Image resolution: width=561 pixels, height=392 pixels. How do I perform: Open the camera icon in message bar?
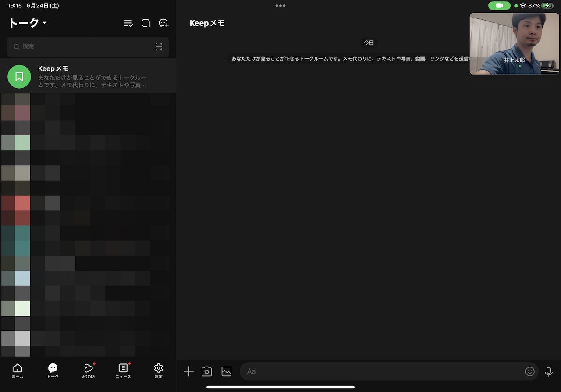pyautogui.click(x=207, y=371)
